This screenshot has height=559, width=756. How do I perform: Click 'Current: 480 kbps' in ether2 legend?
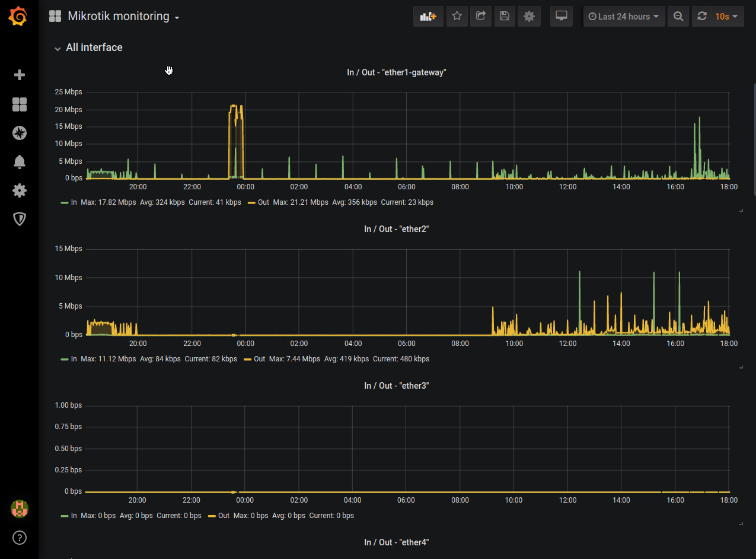click(x=401, y=359)
